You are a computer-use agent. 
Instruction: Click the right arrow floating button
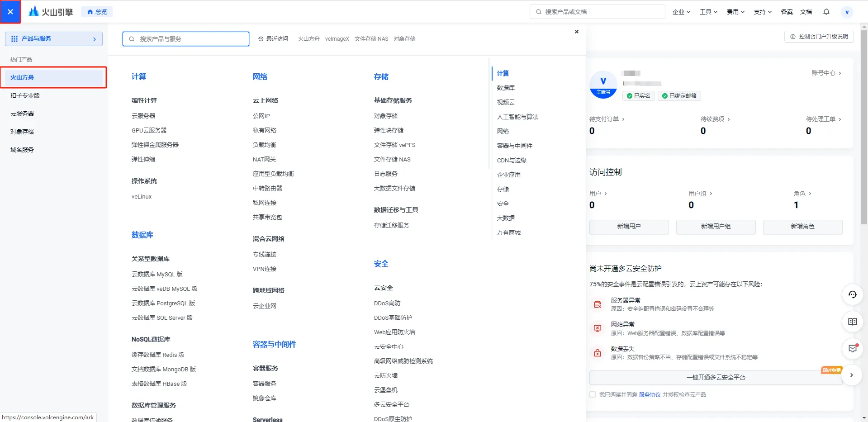click(x=851, y=375)
